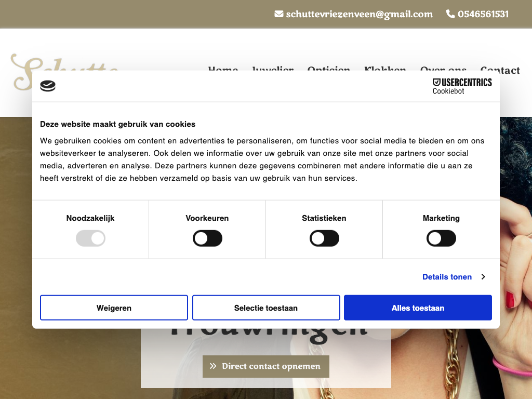Viewport: 532px width, 399px height.
Task: Select the Opticien navigation item
Action: (x=328, y=69)
